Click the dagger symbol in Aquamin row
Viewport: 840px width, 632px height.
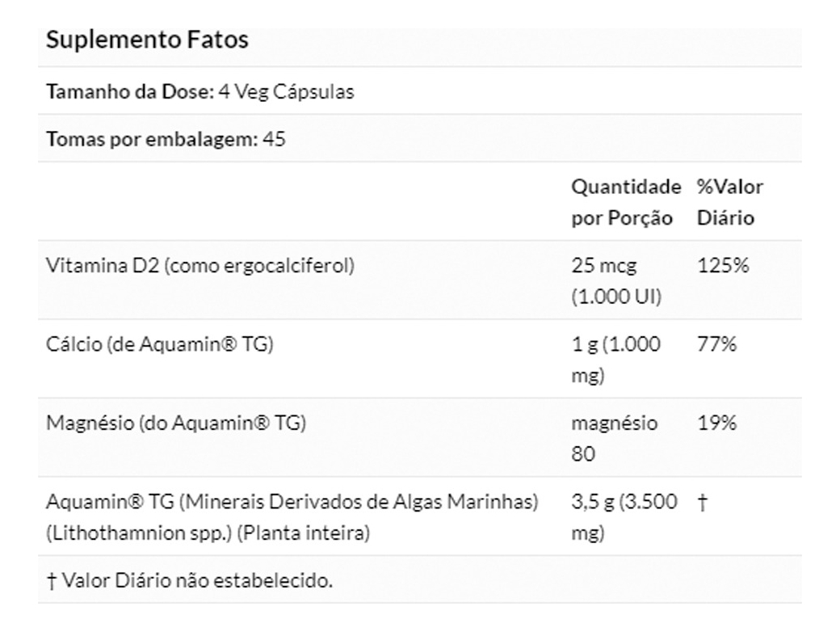coord(702,502)
